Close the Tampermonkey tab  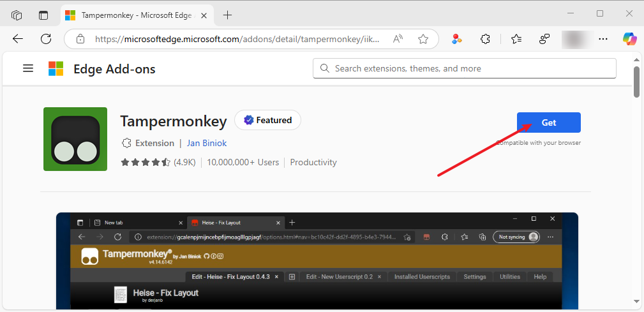point(203,15)
